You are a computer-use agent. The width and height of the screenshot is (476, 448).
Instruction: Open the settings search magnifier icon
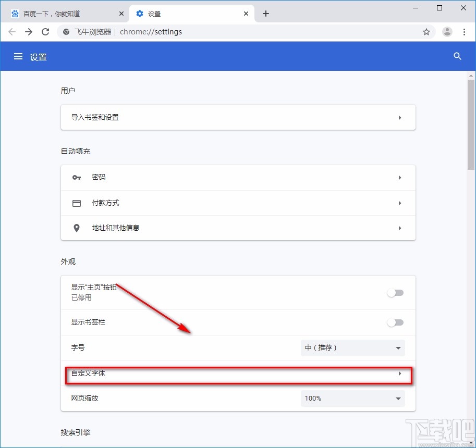[457, 56]
